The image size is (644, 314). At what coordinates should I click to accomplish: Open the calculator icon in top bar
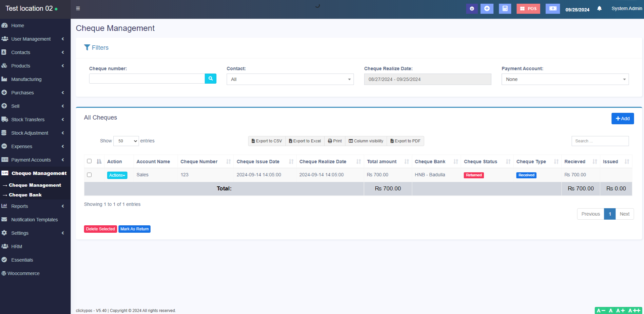[505, 9]
